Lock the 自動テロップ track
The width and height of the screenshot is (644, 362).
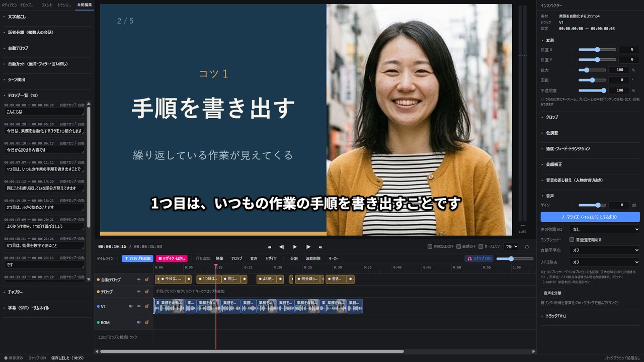pos(147,280)
